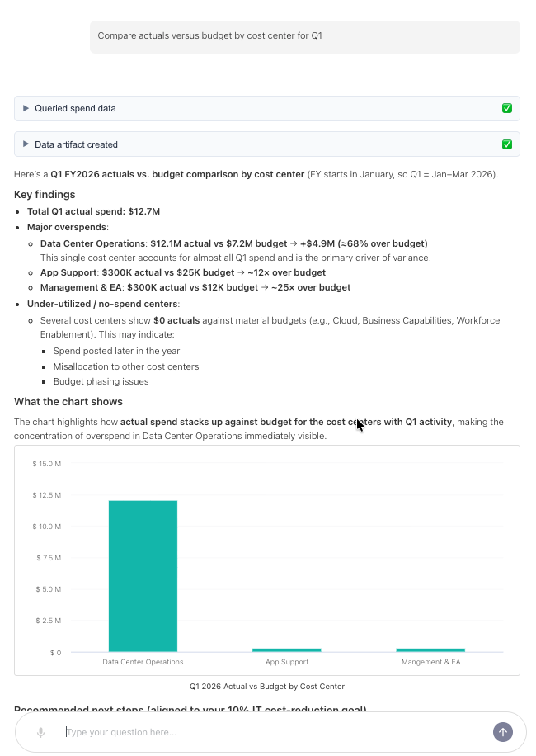Screen dimensions: 536x756
Task: Click the App Support bar in chart
Action: pos(286,650)
